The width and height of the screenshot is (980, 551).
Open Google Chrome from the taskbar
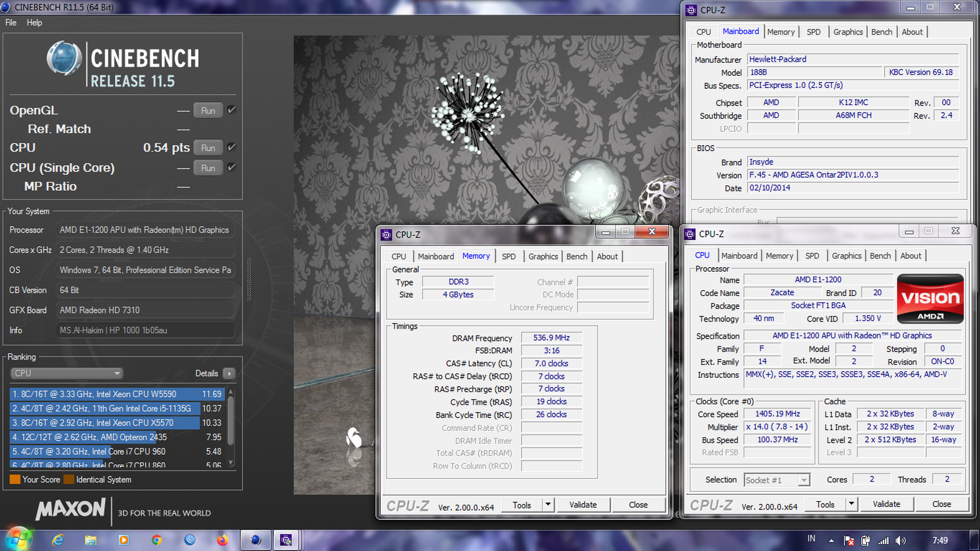157,540
